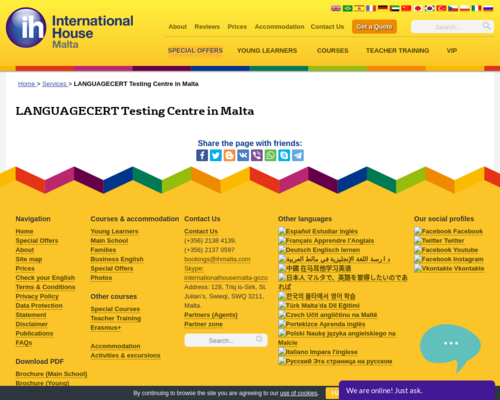Image resolution: width=500 pixels, height=400 pixels.
Task: Select the Spain flag icon
Action: pyautogui.click(x=359, y=8)
